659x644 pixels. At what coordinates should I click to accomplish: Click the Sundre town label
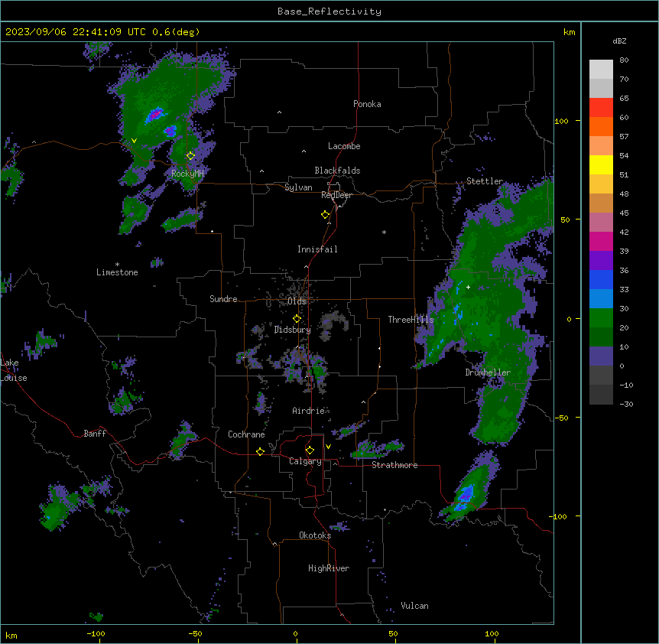pos(223,299)
